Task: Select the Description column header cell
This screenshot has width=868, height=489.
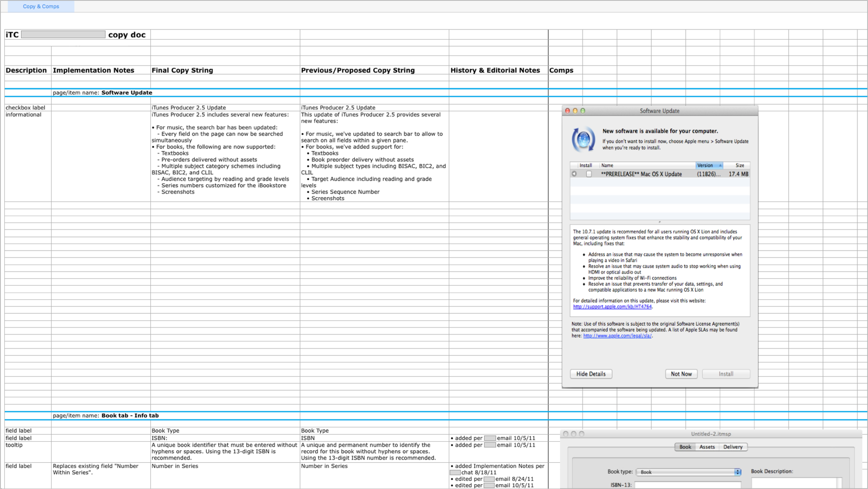Action: point(28,70)
